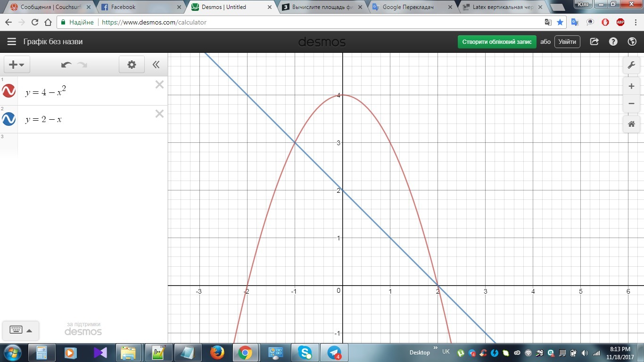Open the Desmos hamburger menu
Screen dimensions: 644x362
click(x=11, y=41)
